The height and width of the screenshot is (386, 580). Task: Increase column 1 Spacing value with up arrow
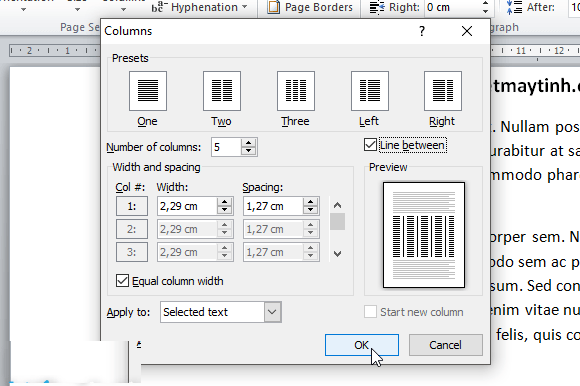pos(310,202)
